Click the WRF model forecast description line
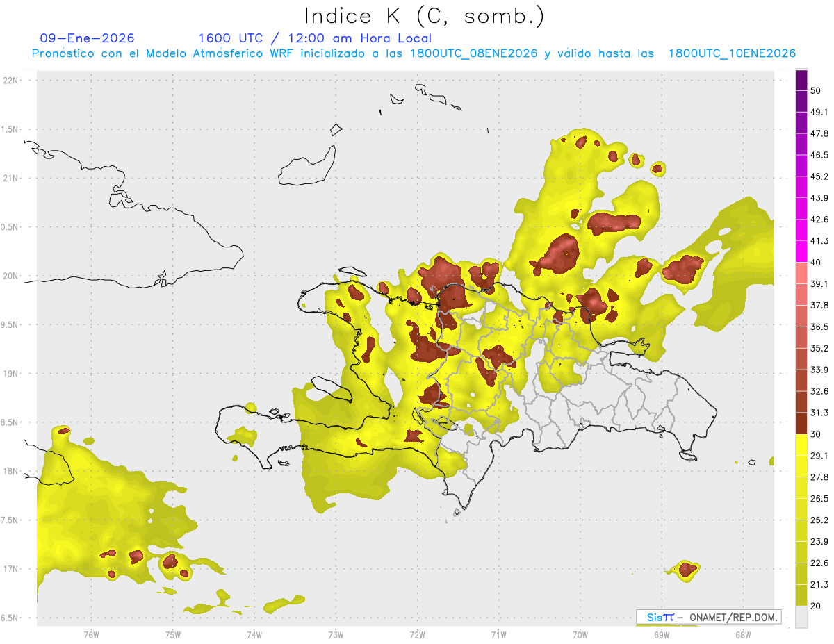Viewport: 834px width, 644px height. click(414, 53)
